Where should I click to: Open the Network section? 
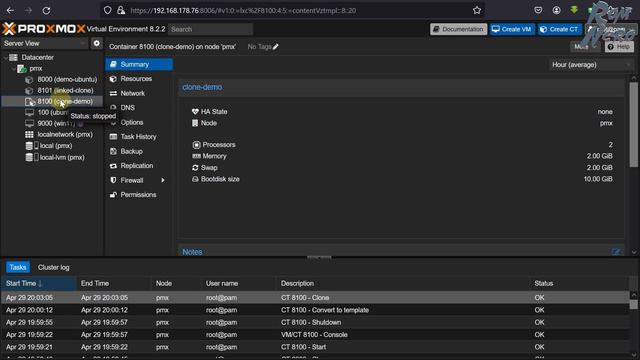[139, 93]
